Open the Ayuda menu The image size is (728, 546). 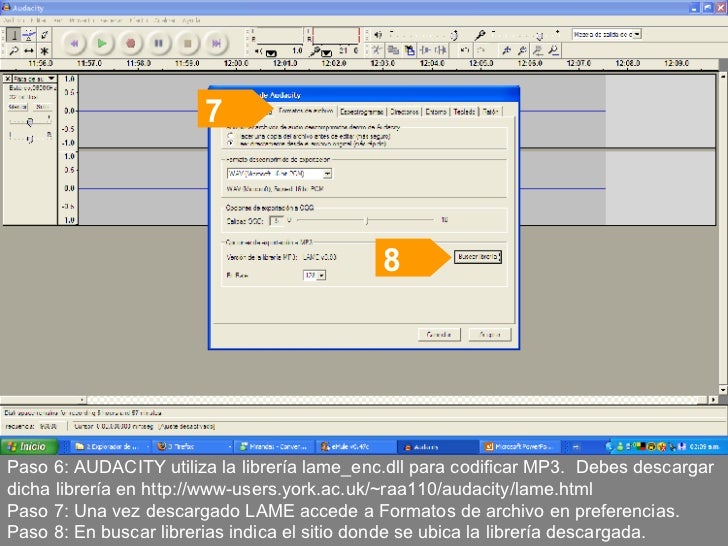point(191,20)
